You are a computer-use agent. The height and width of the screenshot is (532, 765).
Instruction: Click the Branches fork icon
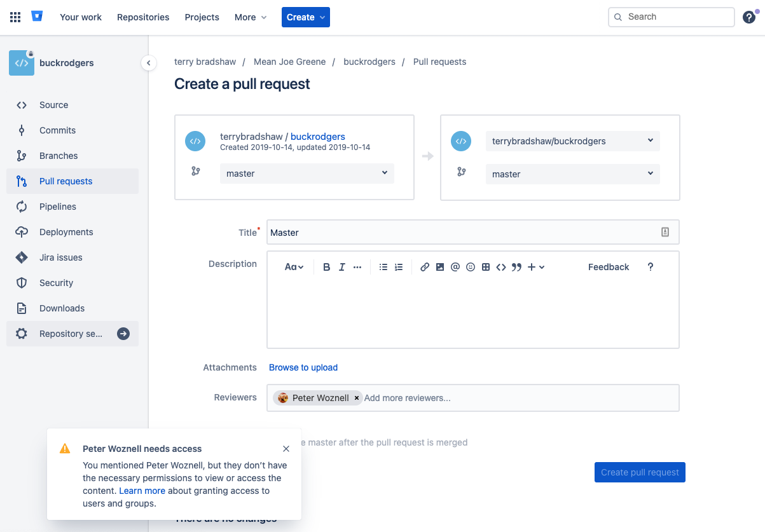pyautogui.click(x=22, y=156)
